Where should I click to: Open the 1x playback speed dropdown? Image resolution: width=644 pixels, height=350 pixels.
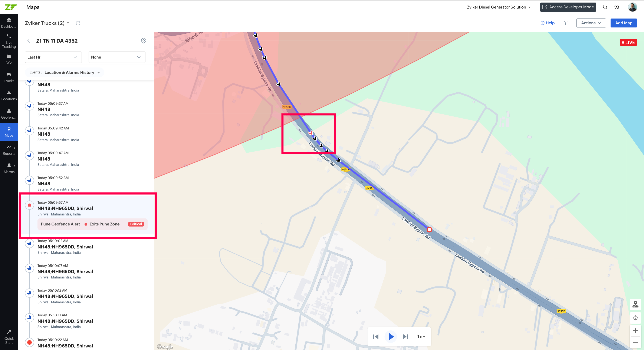(421, 337)
